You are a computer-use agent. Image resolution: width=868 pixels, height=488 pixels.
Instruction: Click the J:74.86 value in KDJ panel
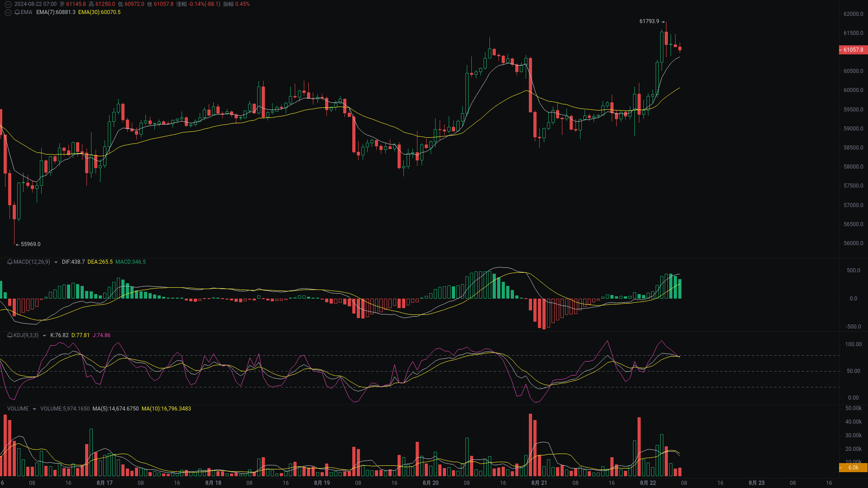coord(101,335)
